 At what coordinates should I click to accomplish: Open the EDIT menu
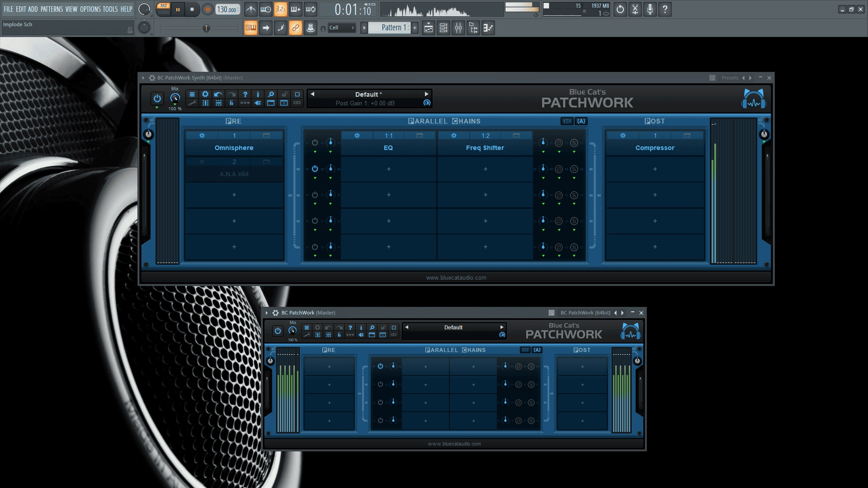21,9
